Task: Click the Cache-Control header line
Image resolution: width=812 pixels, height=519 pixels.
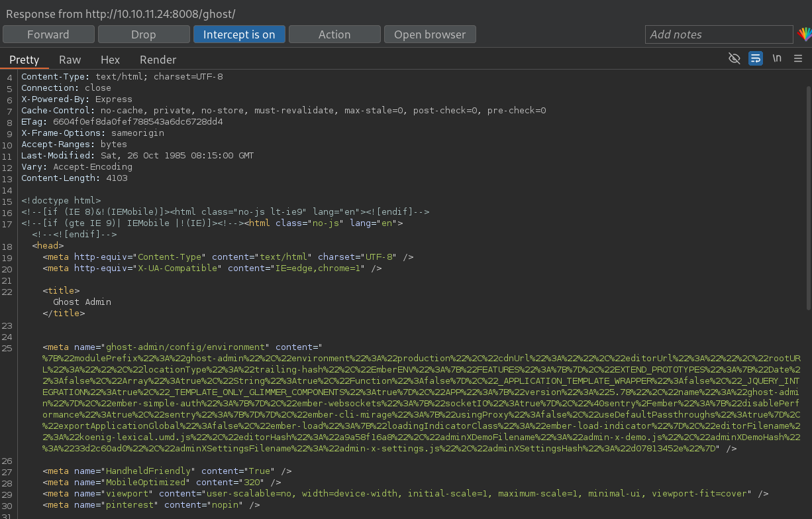Action: (283, 111)
